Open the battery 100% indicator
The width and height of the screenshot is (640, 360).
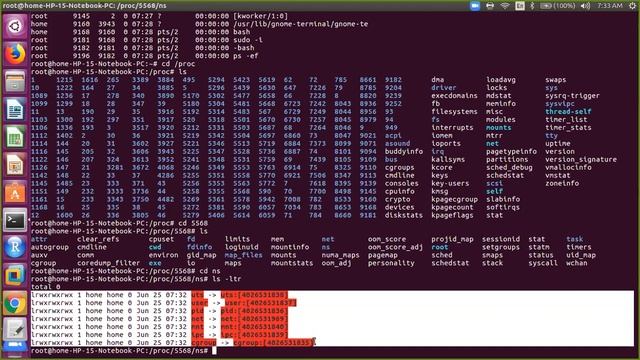click(557, 6)
